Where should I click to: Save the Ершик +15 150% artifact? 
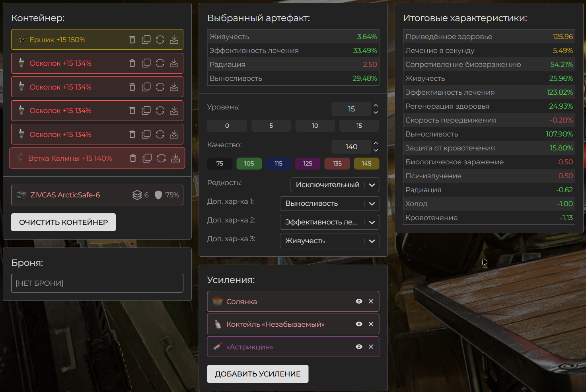[x=174, y=39]
